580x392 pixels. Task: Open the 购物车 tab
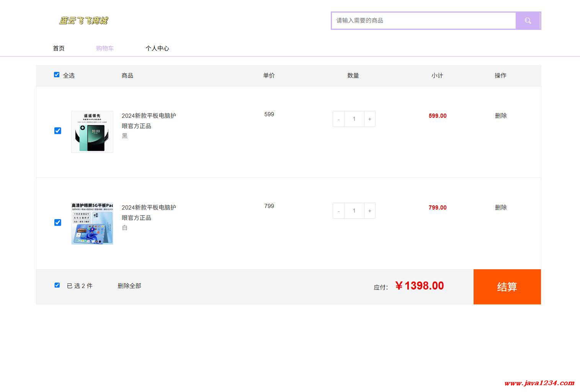coord(105,48)
